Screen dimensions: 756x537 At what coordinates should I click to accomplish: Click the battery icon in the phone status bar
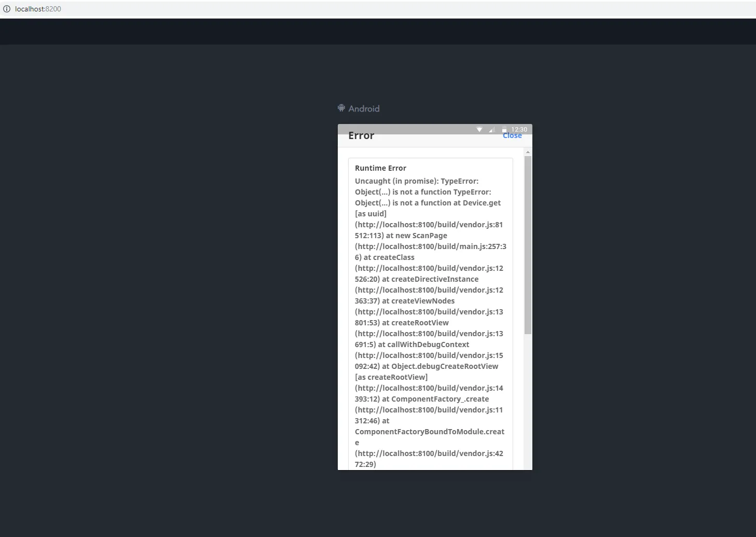(x=504, y=129)
